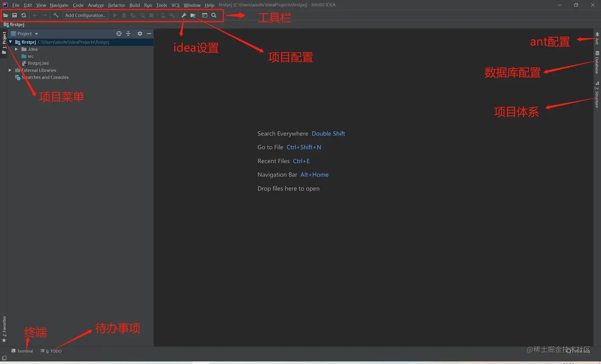Open the Project view dropdown
Image resolution: width=601 pixels, height=364 pixels.
(25, 34)
